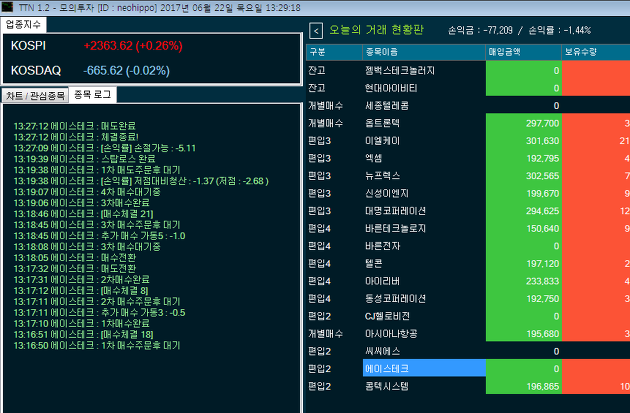Select the 아이리버 stock row
This screenshot has height=413, width=630.
pyautogui.click(x=468, y=281)
